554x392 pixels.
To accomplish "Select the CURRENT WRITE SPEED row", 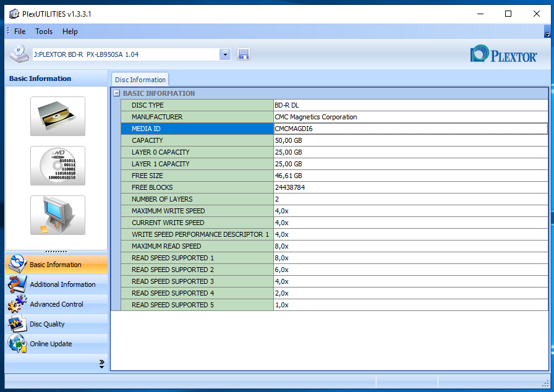I will pos(335,223).
